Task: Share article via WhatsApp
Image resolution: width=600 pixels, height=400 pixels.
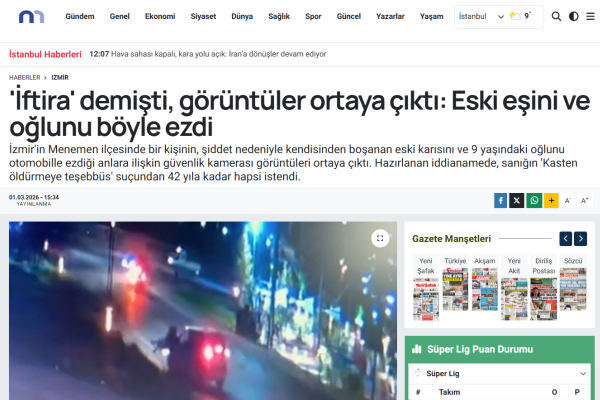Action: (x=534, y=200)
